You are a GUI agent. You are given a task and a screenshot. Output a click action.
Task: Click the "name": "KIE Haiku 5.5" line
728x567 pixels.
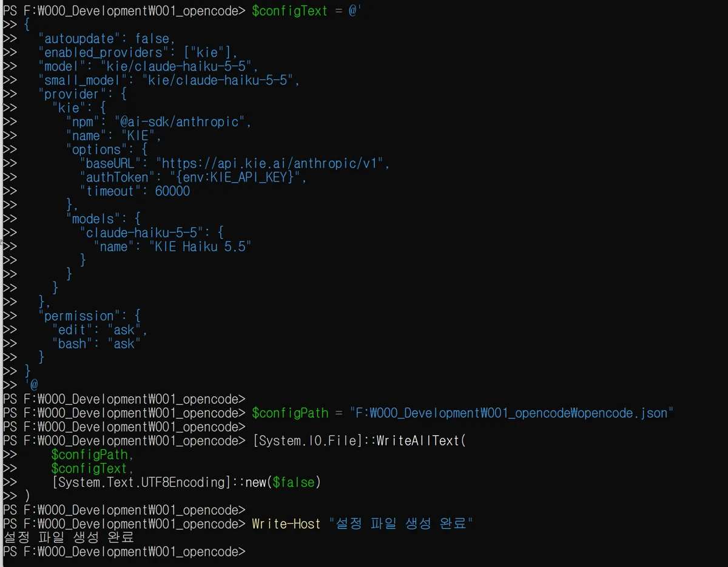172,246
